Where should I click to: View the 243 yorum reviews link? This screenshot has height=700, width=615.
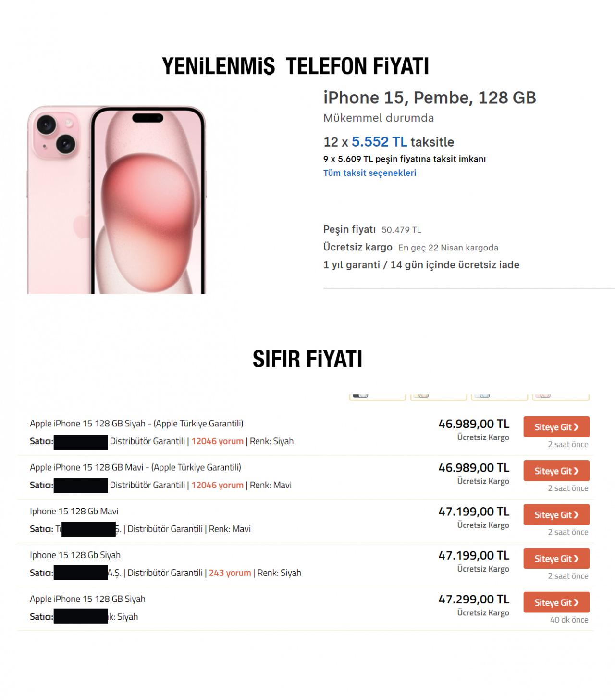pos(230,573)
